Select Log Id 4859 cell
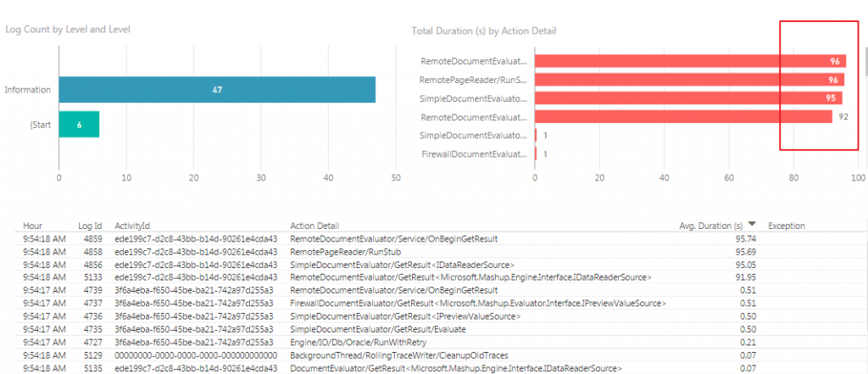Screen dimensions: 868x374 click(x=93, y=239)
